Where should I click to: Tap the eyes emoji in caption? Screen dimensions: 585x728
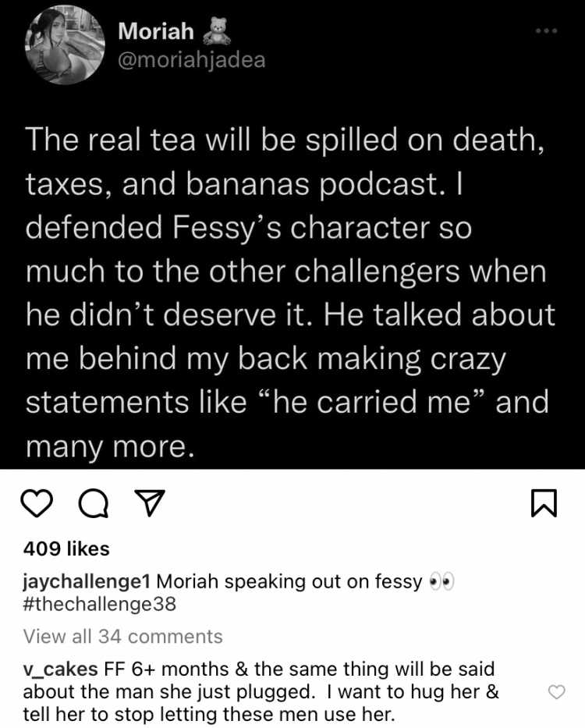(441, 581)
